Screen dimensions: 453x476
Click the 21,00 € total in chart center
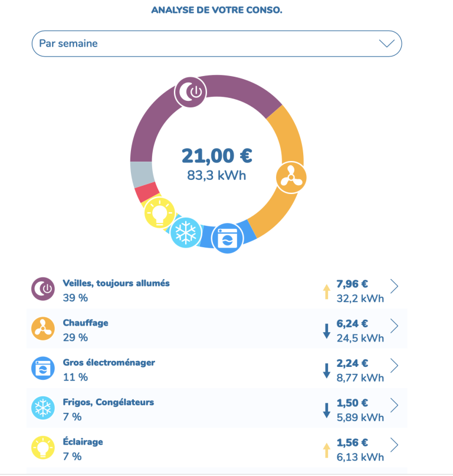pos(216,156)
